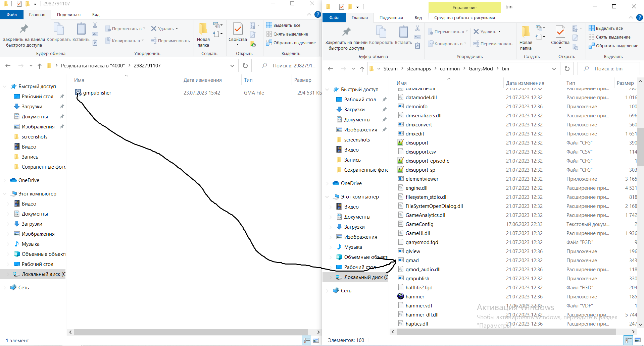Open Properties icon in bin window ribbon

pos(560,32)
